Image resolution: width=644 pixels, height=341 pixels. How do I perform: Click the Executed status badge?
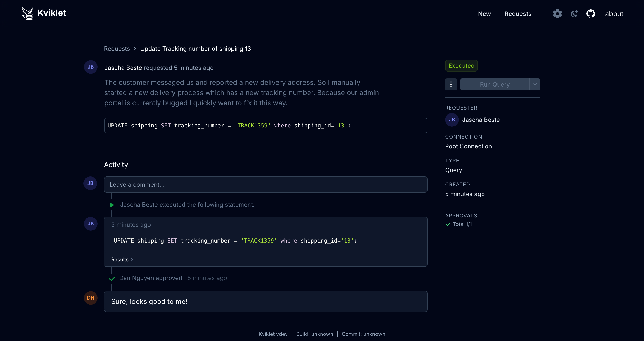coord(461,66)
